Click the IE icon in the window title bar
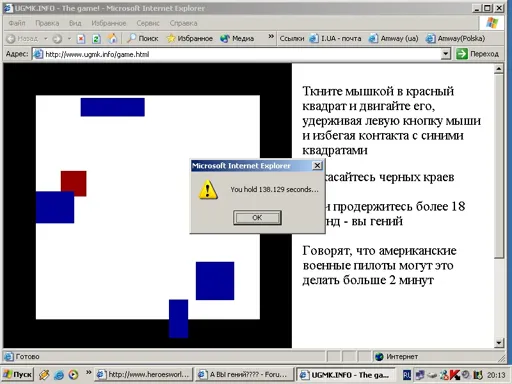The width and height of the screenshot is (512, 384). coord(8,8)
